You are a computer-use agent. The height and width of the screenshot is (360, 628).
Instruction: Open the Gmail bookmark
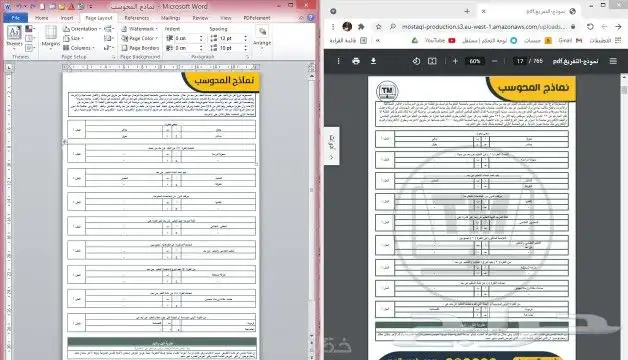coord(570,40)
